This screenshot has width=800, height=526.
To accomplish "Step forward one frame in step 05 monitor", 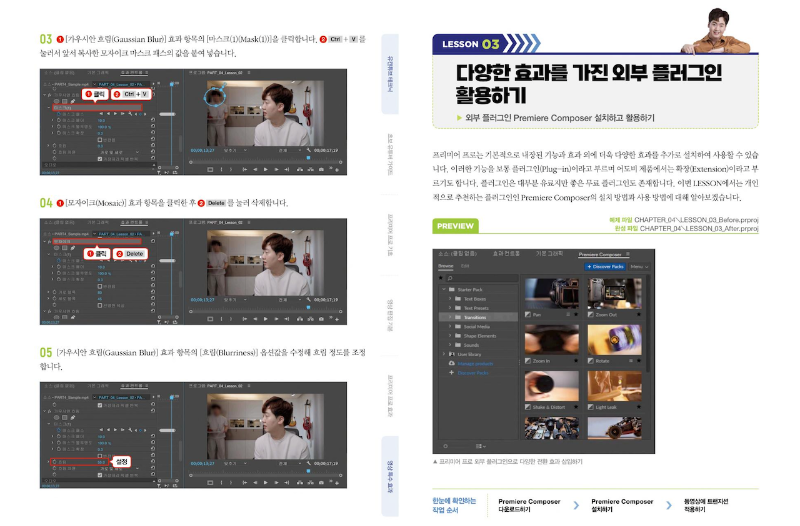I will (277, 482).
